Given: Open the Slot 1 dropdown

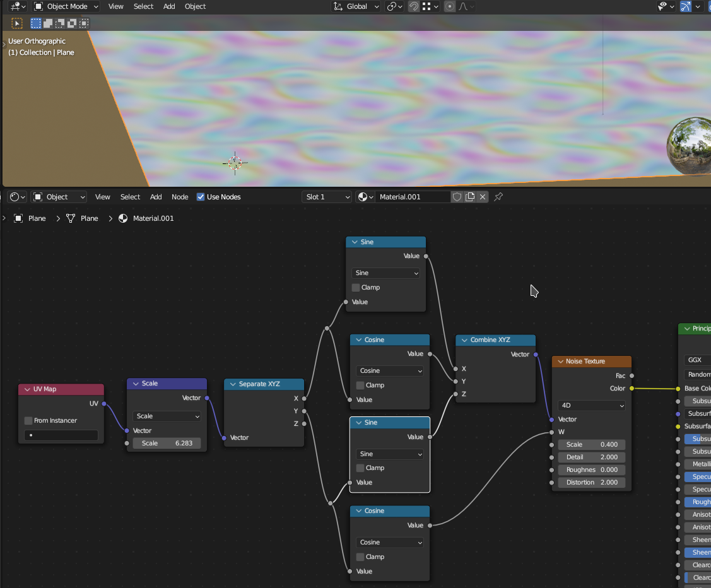Looking at the screenshot, I should click(327, 197).
